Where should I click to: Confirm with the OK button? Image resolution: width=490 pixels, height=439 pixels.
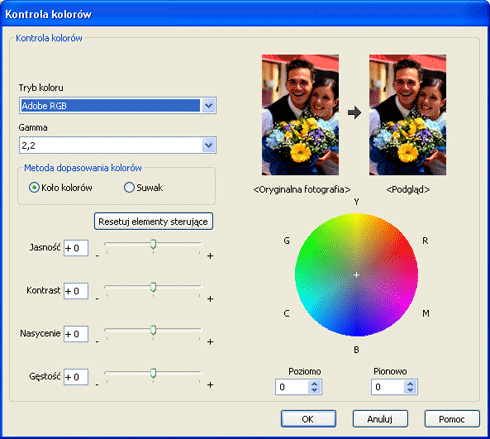tap(308, 419)
